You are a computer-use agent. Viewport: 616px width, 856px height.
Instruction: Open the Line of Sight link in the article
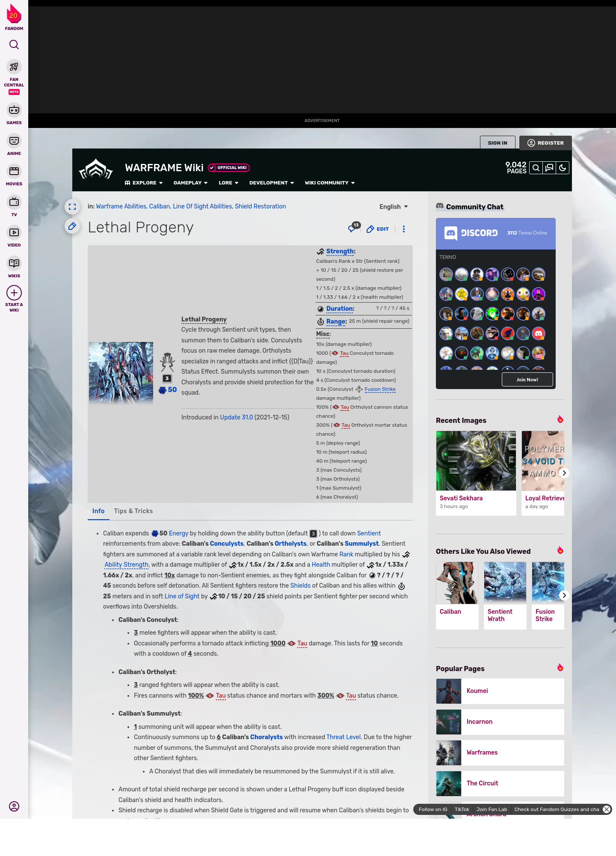[x=182, y=596]
